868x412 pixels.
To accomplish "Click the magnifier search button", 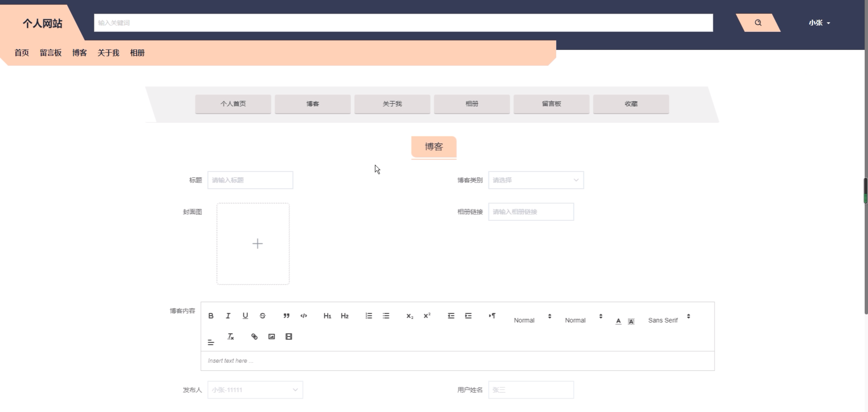I will (758, 23).
